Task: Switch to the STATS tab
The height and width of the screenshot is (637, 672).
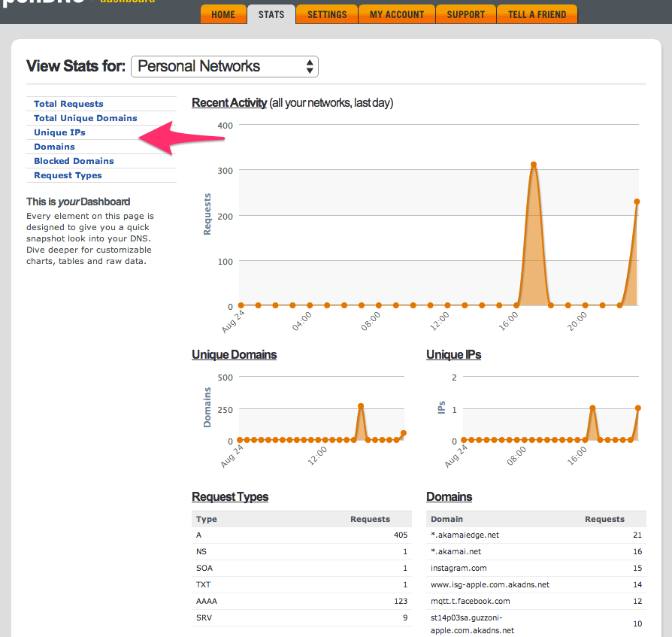Action: click(271, 14)
